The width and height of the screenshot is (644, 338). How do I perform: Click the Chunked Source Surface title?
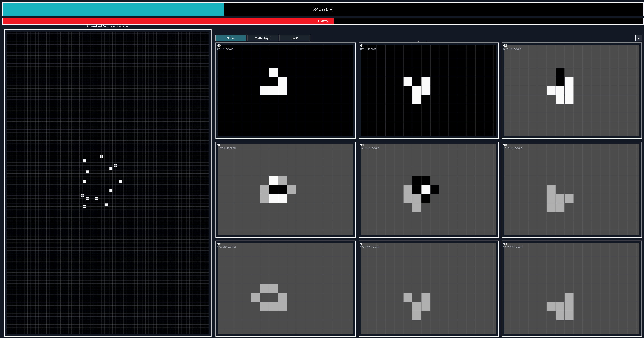point(108,26)
